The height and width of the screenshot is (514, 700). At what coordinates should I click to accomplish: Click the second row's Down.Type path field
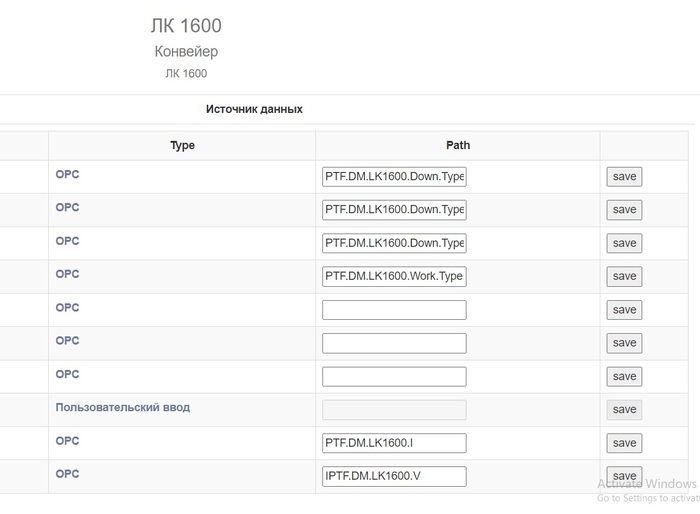394,210
